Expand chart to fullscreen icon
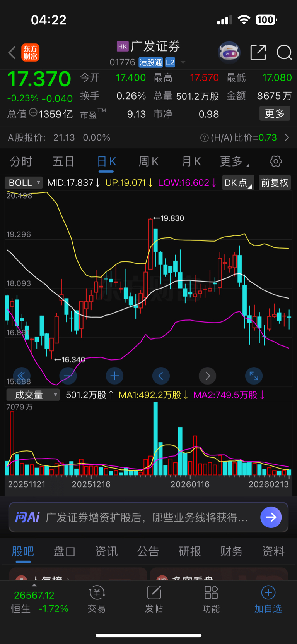 click(x=254, y=376)
